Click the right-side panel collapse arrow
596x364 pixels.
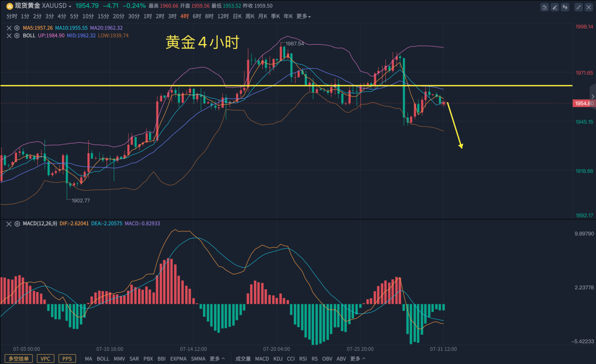tap(592, 96)
